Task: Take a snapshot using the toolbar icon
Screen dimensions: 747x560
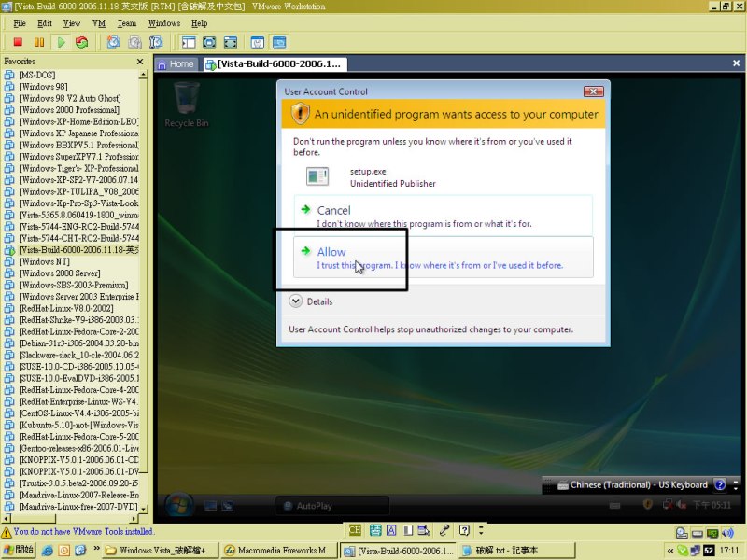Action: coord(113,42)
